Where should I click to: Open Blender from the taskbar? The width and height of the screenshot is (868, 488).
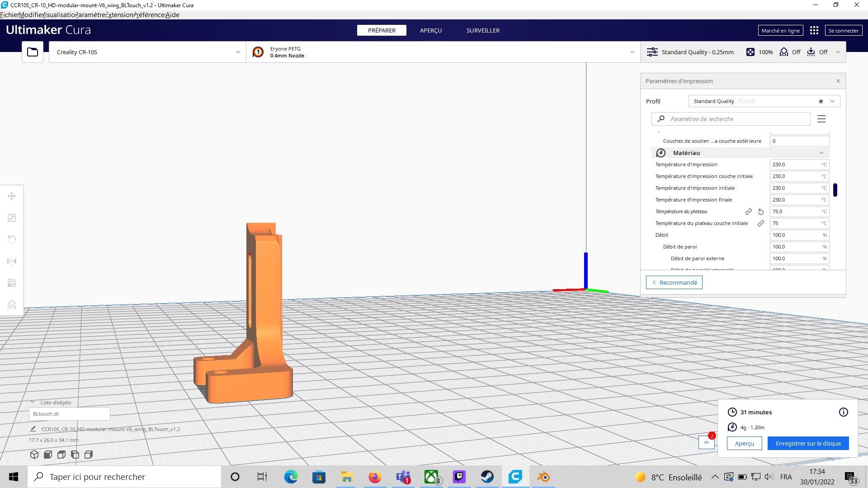point(543,477)
